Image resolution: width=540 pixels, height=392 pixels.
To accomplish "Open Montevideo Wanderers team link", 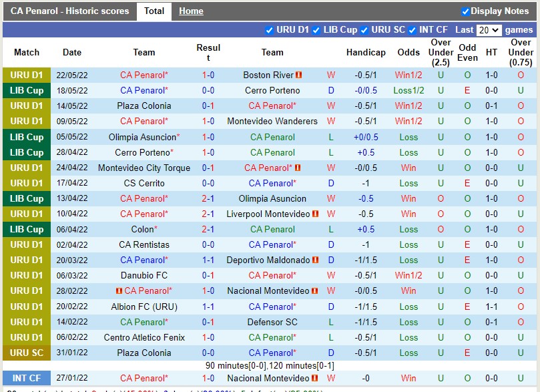I will coord(272,122).
